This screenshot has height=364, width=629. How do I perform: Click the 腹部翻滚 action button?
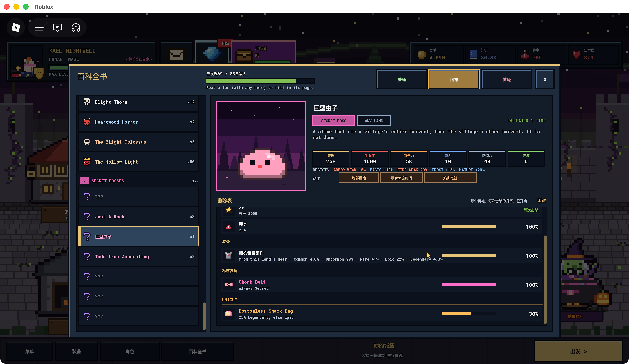click(x=359, y=178)
